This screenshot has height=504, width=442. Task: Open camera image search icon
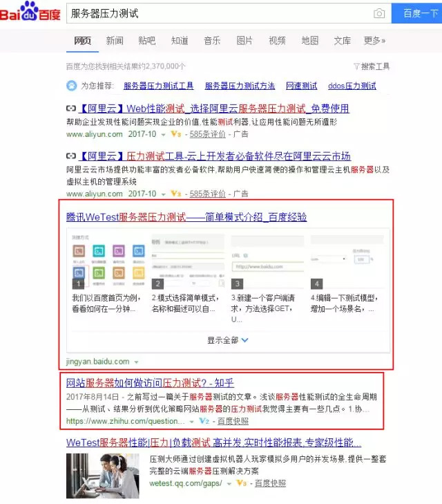point(379,14)
